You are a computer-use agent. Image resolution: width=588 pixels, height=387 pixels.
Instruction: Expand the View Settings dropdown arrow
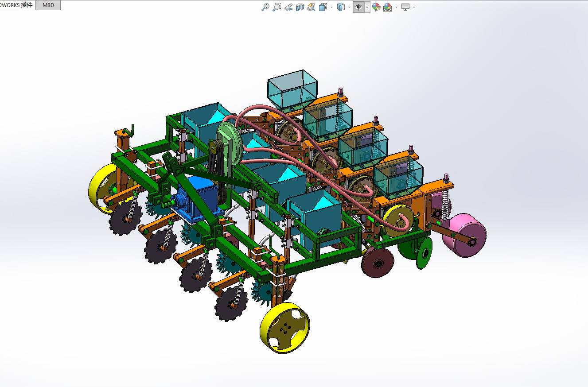pyautogui.click(x=414, y=7)
